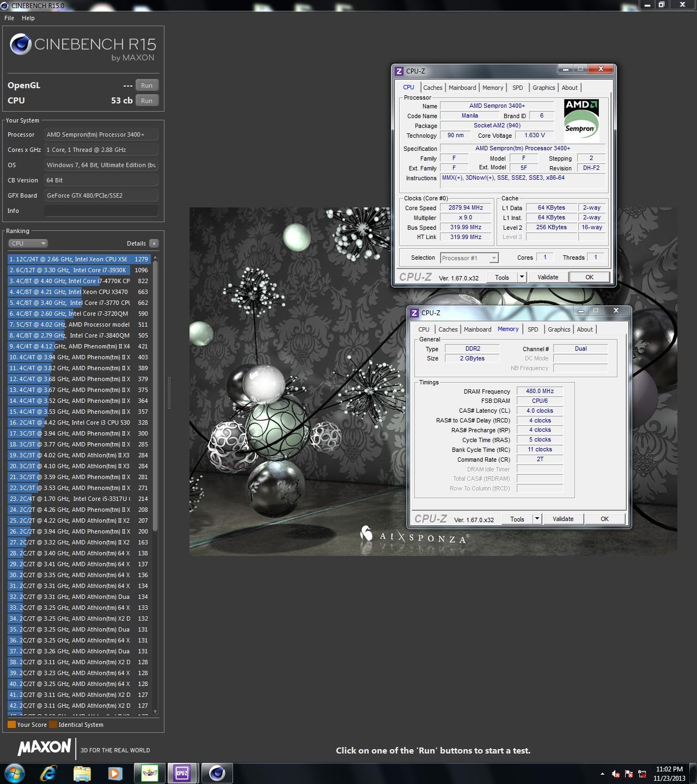Click the vertical splitter handle beside ranking panel
Image resolution: width=697 pixels, height=784 pixels.
coord(169,393)
